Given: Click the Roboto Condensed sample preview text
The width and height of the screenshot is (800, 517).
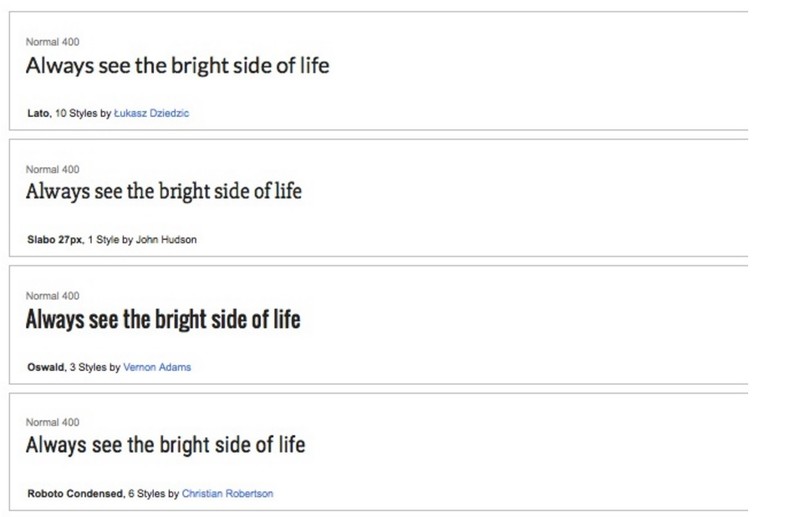Looking at the screenshot, I should point(165,444).
